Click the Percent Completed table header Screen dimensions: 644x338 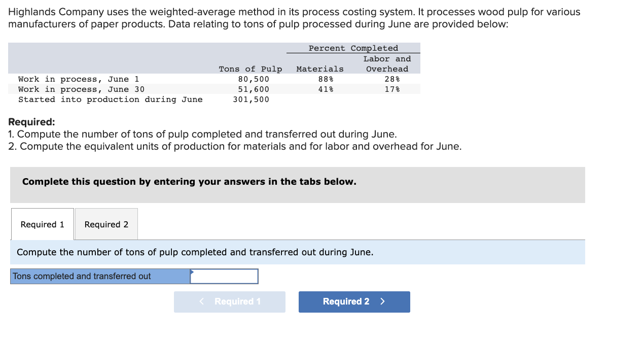[353, 48]
